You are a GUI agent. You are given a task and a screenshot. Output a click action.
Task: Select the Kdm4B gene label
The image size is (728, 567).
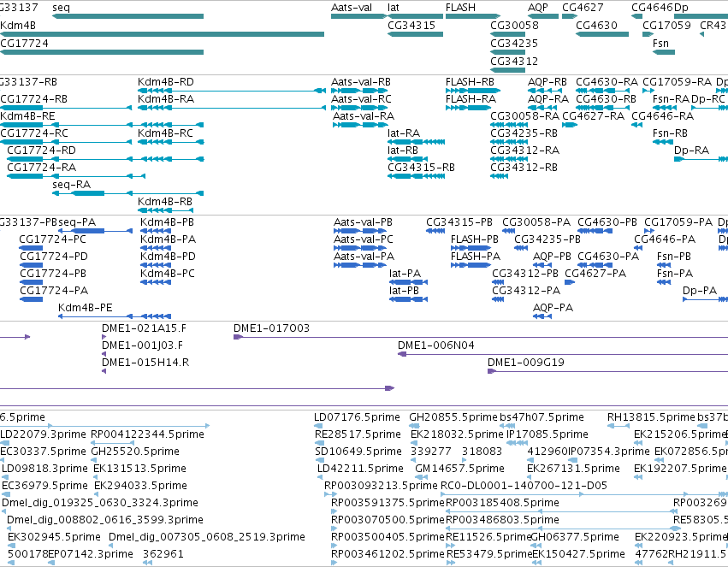(18, 26)
